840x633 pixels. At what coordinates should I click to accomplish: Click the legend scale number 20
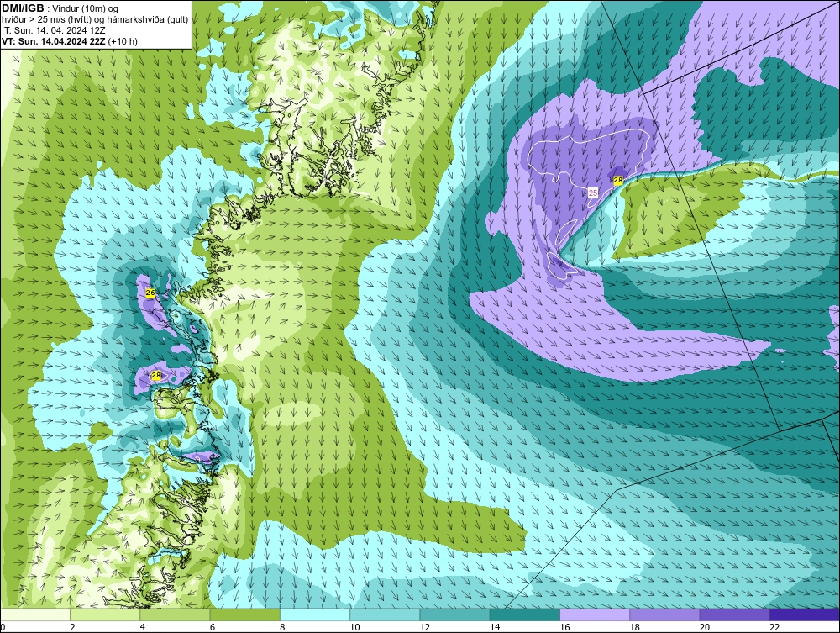(705, 628)
